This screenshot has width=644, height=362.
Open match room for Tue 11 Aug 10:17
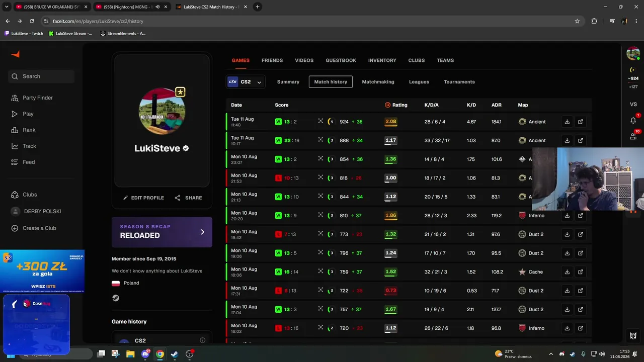point(581,140)
